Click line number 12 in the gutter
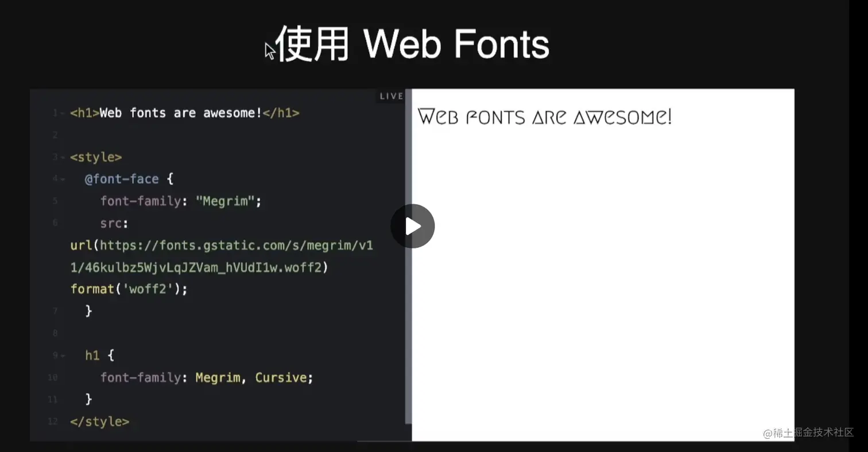This screenshot has width=868, height=452. click(53, 422)
